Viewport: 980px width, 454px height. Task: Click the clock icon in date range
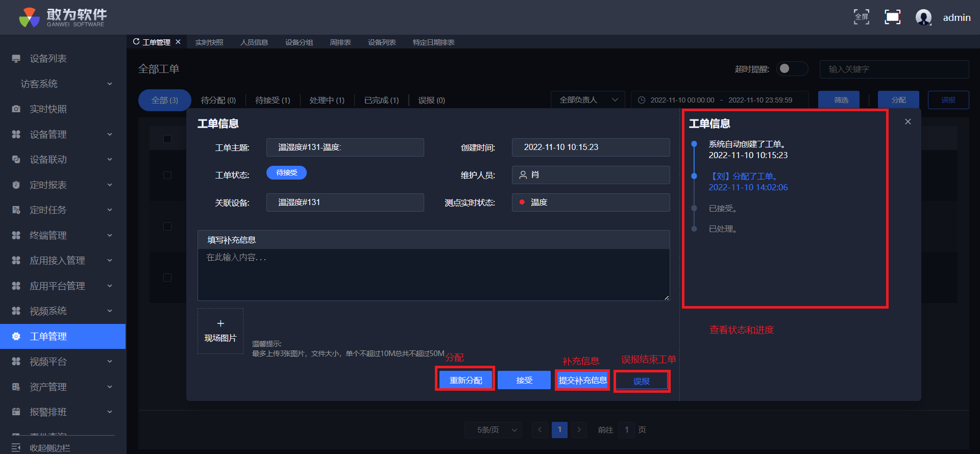[x=642, y=100]
